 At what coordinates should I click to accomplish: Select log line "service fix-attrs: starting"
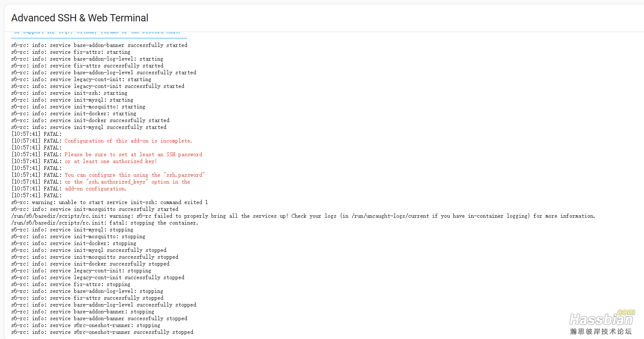71,52
